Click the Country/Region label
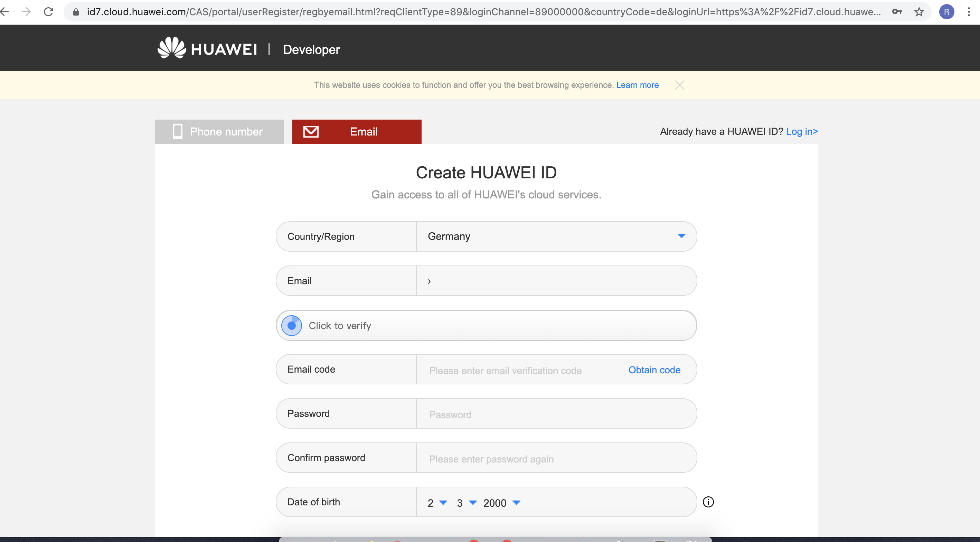 (x=321, y=236)
